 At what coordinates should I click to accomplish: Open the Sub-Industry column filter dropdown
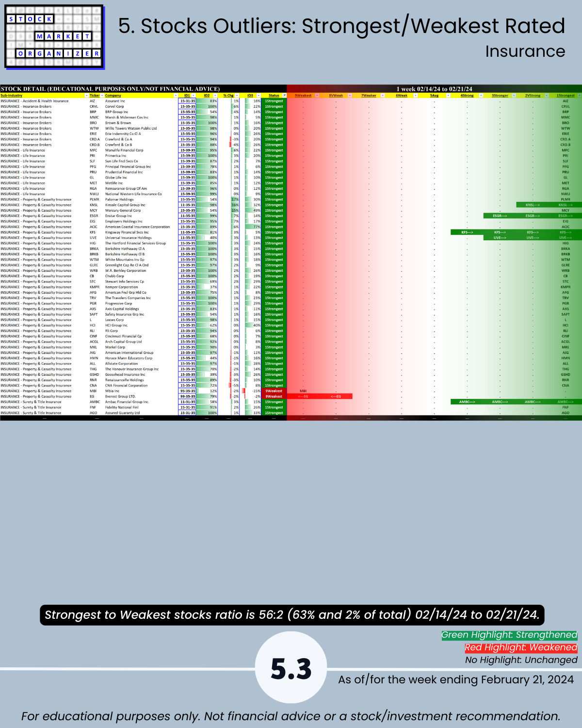pos(86,96)
